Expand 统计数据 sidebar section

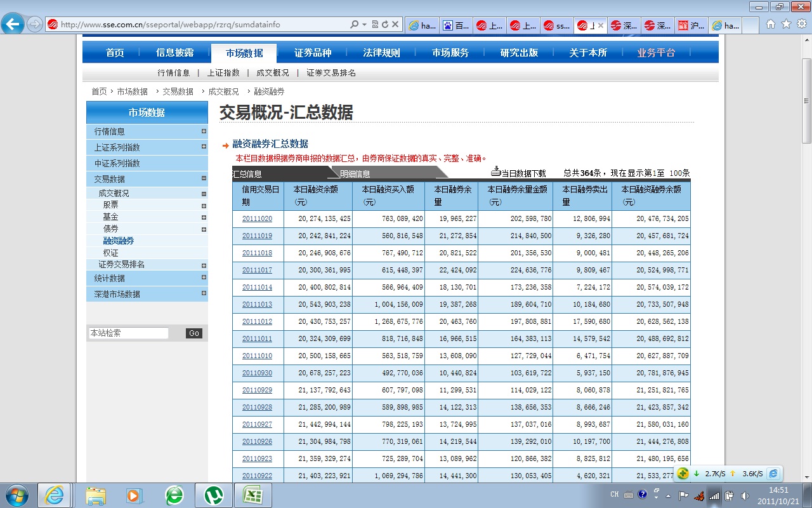[x=204, y=277]
